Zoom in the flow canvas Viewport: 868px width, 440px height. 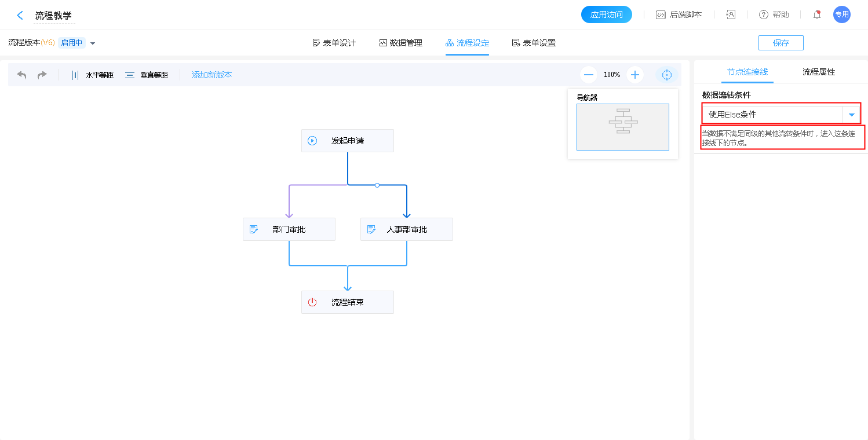click(x=635, y=75)
